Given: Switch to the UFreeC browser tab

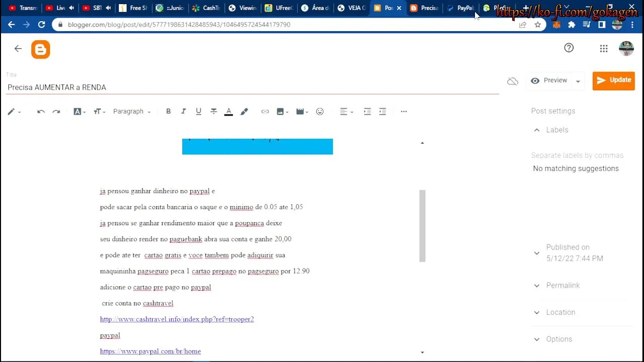Looking at the screenshot, I should click(278, 8).
